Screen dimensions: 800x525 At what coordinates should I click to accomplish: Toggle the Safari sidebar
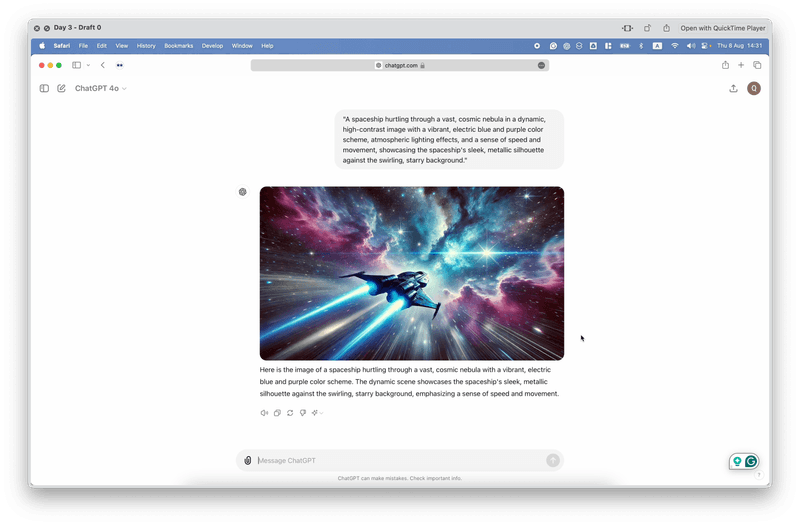pos(77,65)
